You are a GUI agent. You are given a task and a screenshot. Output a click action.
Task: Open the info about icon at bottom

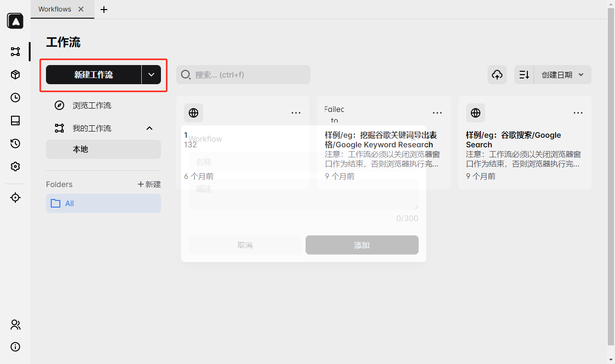[x=15, y=347]
